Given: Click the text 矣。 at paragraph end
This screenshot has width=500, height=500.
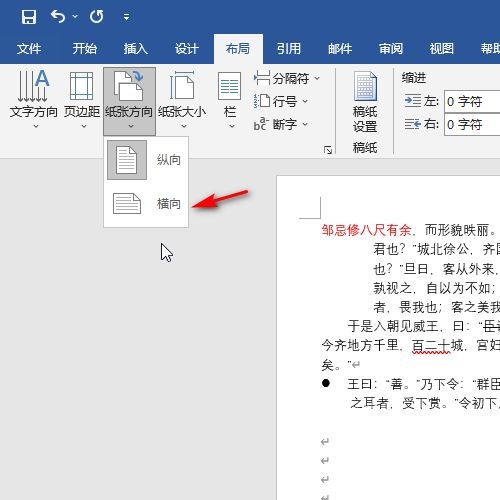Looking at the screenshot, I should point(331,365).
